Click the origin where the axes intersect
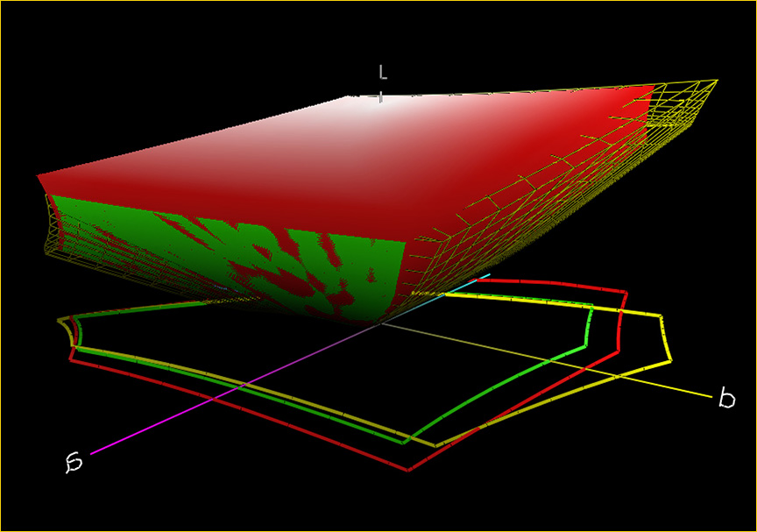This screenshot has height=532, width=757. pos(380,324)
